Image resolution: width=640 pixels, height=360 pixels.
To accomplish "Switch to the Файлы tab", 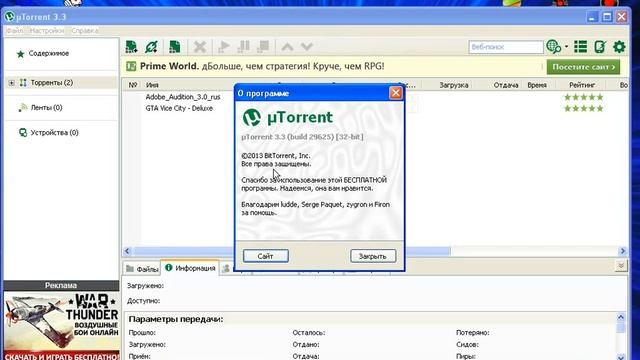I will pos(142,269).
